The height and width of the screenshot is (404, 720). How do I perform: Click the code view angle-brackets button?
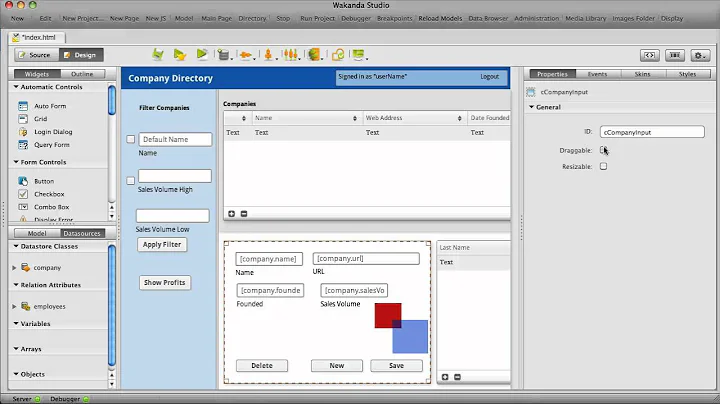click(650, 55)
